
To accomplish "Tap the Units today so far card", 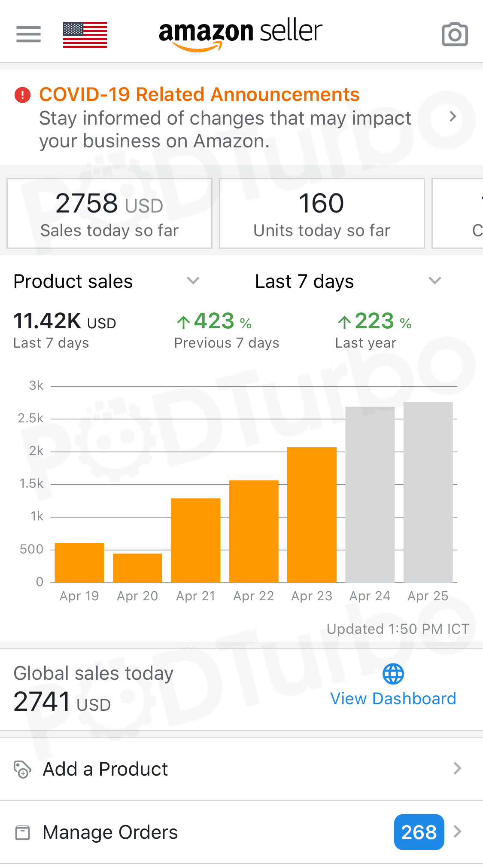I will pyautogui.click(x=322, y=214).
